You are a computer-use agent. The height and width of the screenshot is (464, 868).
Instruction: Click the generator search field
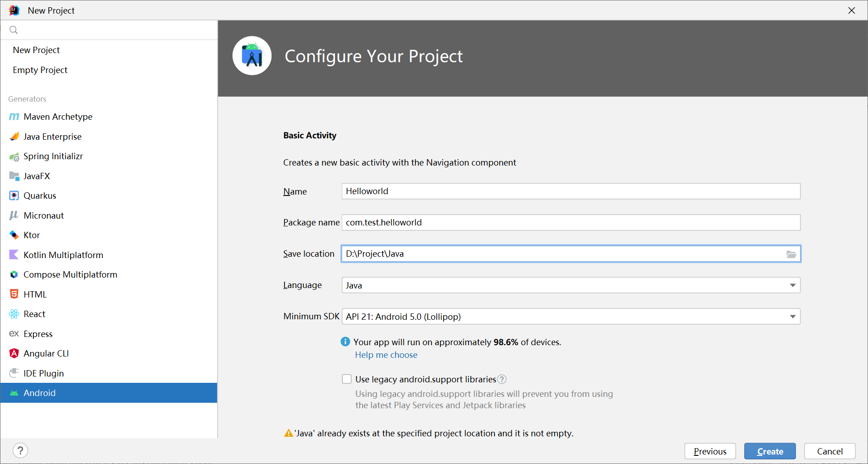tap(109, 30)
